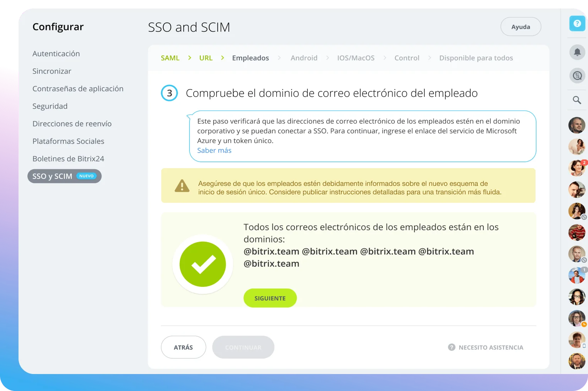Open chat with the bald smiling man avatar
This screenshot has height=391, width=588.
[577, 125]
